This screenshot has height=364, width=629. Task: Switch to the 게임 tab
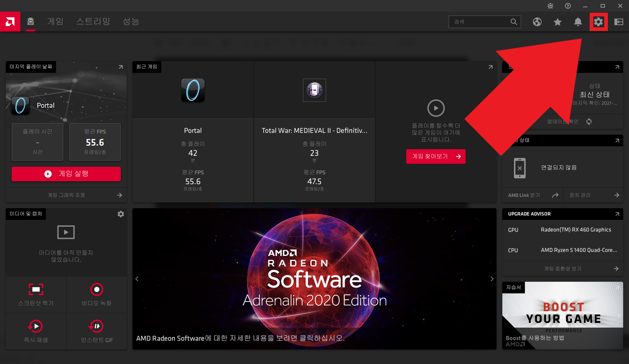[x=55, y=21]
